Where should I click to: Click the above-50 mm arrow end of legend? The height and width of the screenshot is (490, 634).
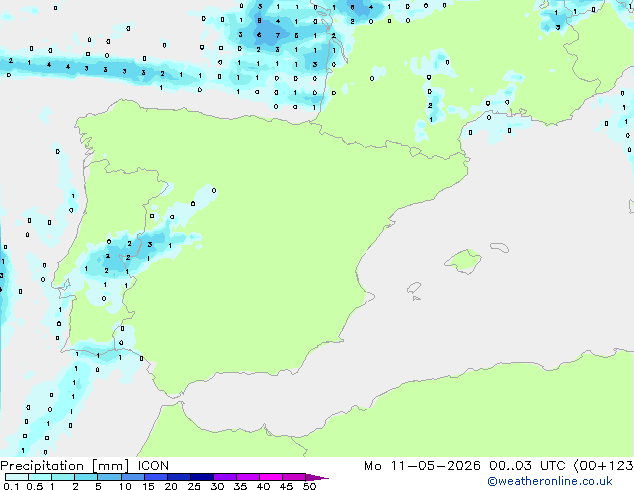point(317,477)
